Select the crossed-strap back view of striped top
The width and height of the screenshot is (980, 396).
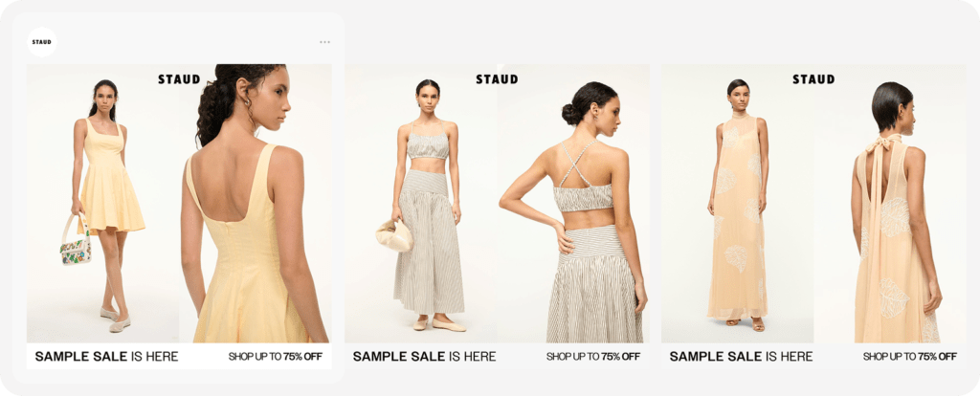point(574,204)
